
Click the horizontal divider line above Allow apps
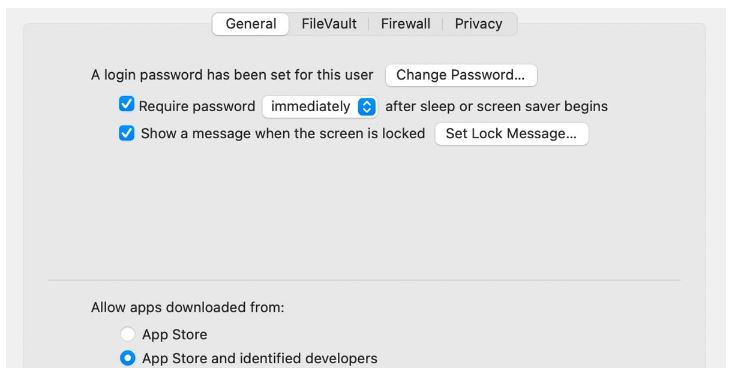pos(364,281)
